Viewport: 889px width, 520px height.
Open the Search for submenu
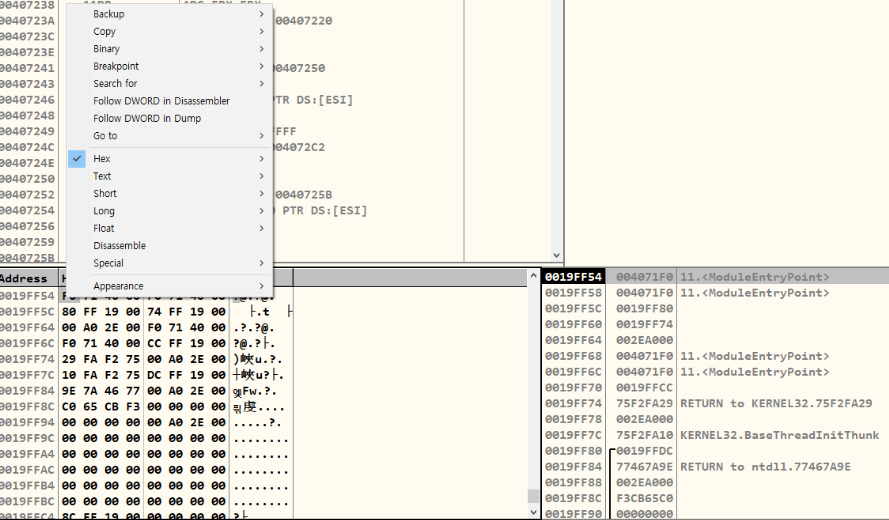170,83
